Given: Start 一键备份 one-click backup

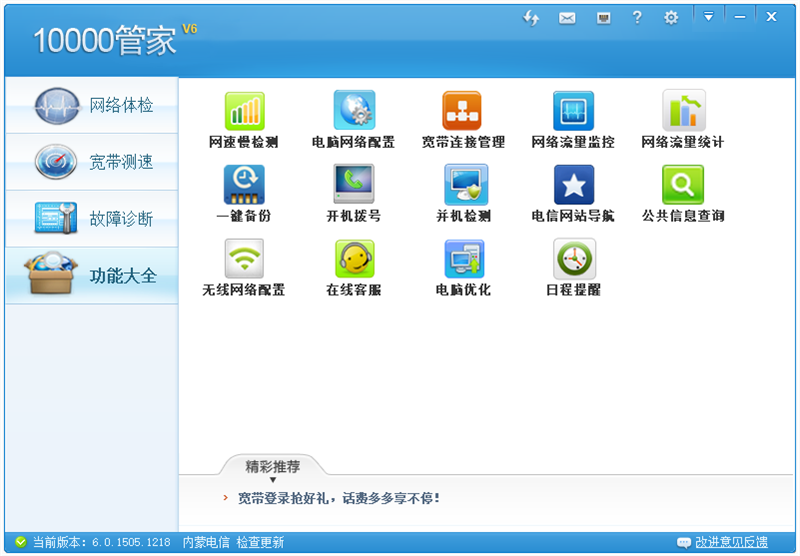Looking at the screenshot, I should click(x=244, y=194).
